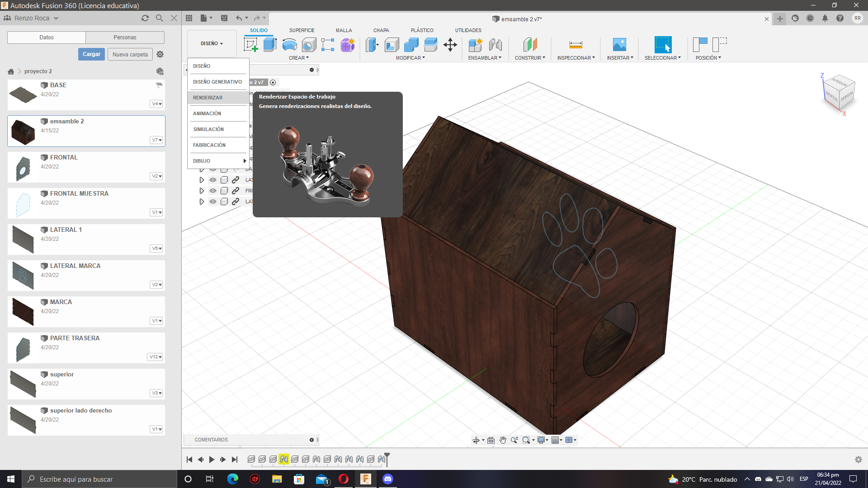Click the Cargar button
The image size is (868, 488).
[91, 54]
